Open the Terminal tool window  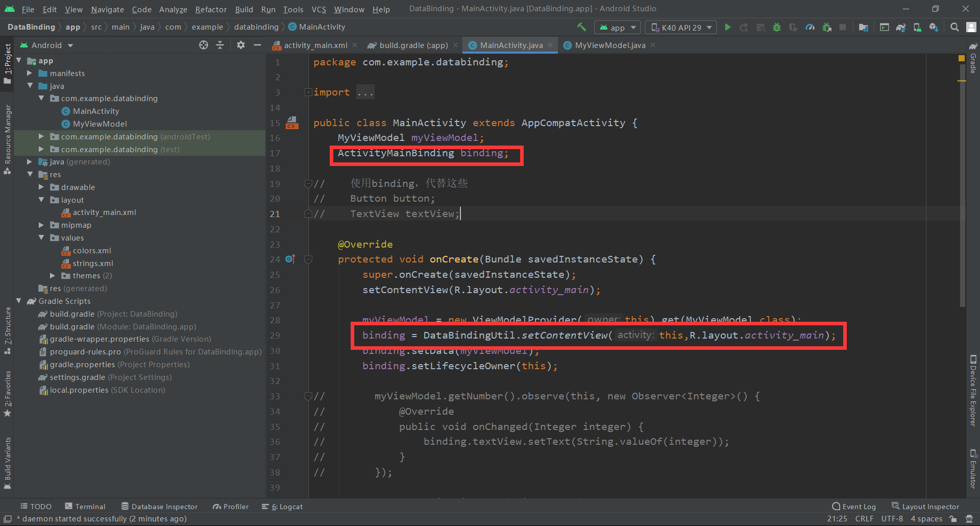pyautogui.click(x=85, y=507)
